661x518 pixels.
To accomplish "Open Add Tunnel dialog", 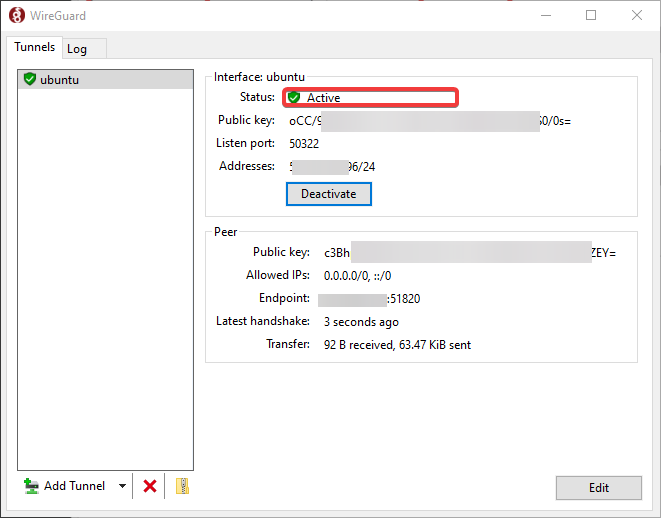I will coord(64,486).
